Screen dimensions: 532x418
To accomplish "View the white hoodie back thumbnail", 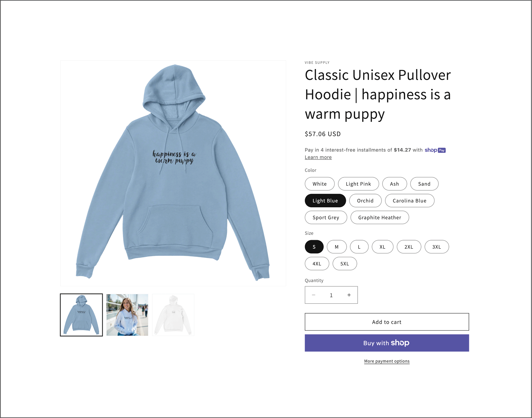I will tap(173, 315).
